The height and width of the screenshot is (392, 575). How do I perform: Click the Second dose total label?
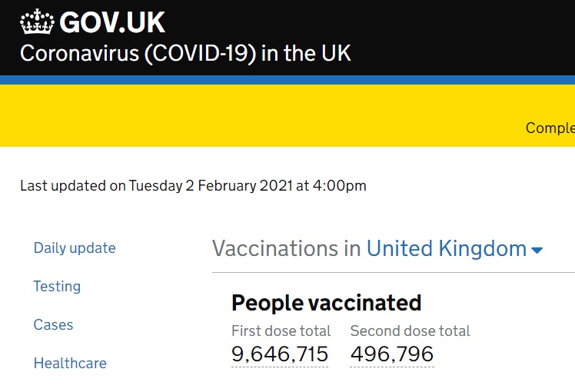pyautogui.click(x=410, y=331)
